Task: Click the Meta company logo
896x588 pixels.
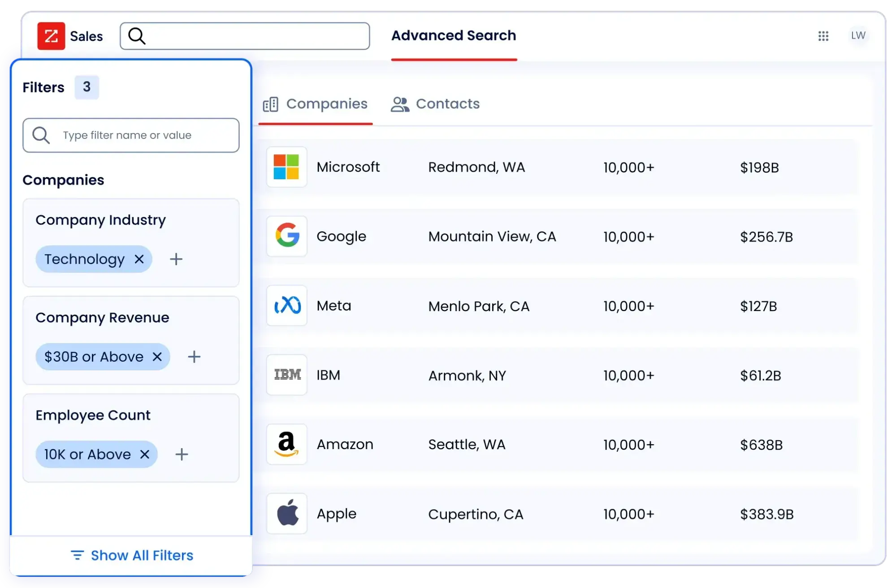Action: coord(286,306)
